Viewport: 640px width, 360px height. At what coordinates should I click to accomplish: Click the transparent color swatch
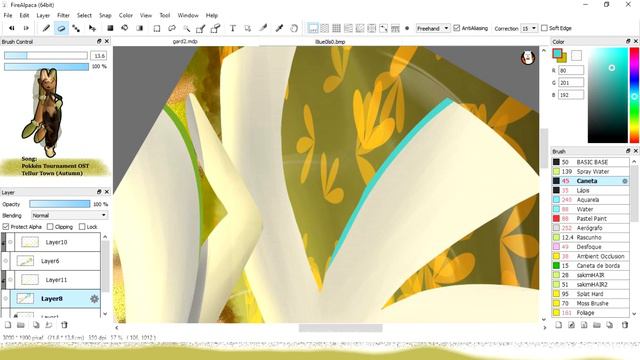576,56
